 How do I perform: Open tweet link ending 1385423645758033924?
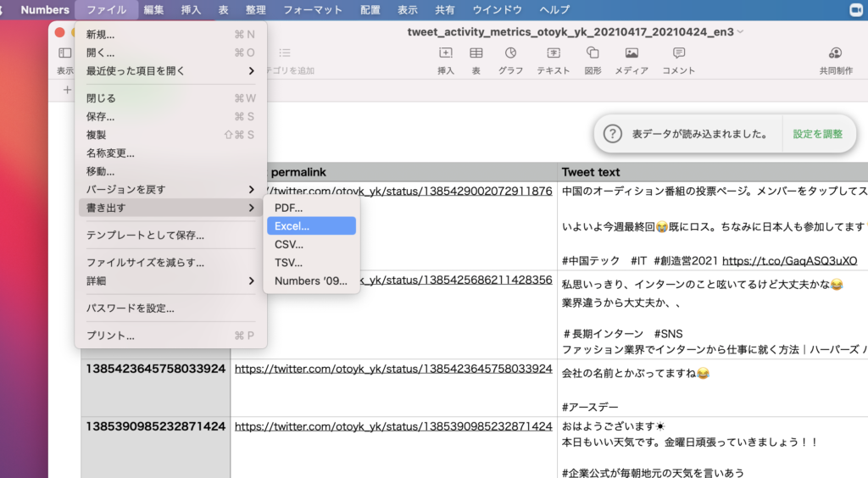[x=393, y=369]
